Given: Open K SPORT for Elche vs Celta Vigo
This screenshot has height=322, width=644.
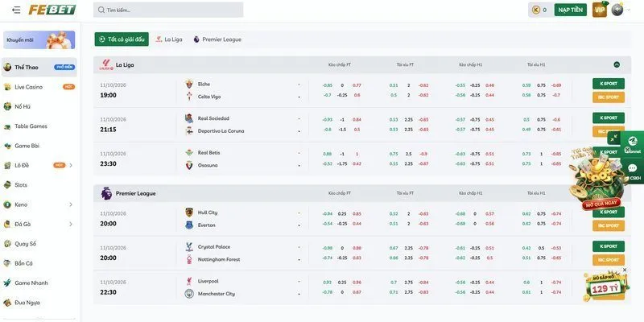Looking at the screenshot, I should pyautogui.click(x=609, y=84).
